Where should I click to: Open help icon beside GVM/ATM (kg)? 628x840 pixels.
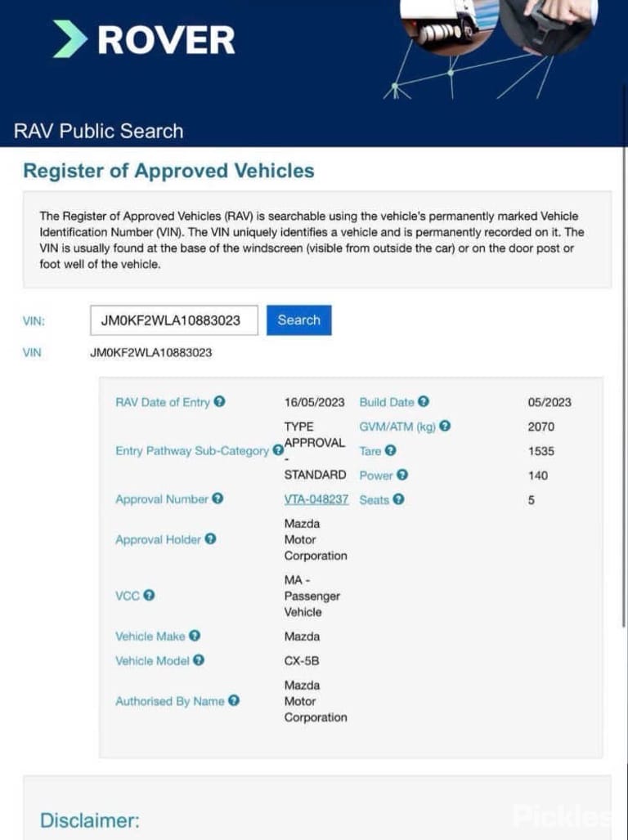pos(445,426)
